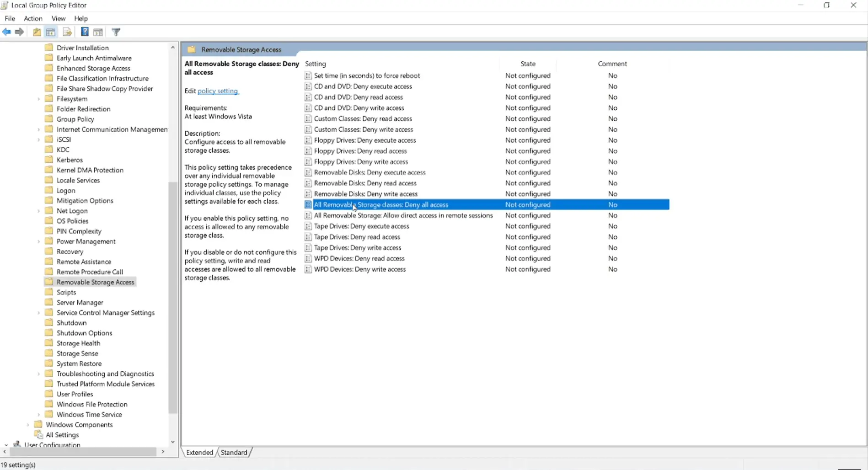This screenshot has height=470, width=868.
Task: Click the Filter toolbar icon
Action: (x=116, y=32)
